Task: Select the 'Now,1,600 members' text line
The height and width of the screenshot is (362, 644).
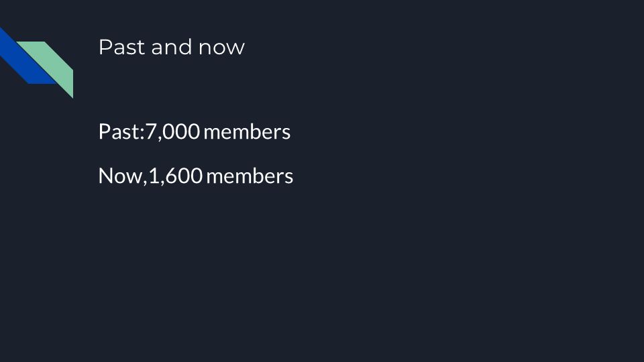Action: [196, 176]
